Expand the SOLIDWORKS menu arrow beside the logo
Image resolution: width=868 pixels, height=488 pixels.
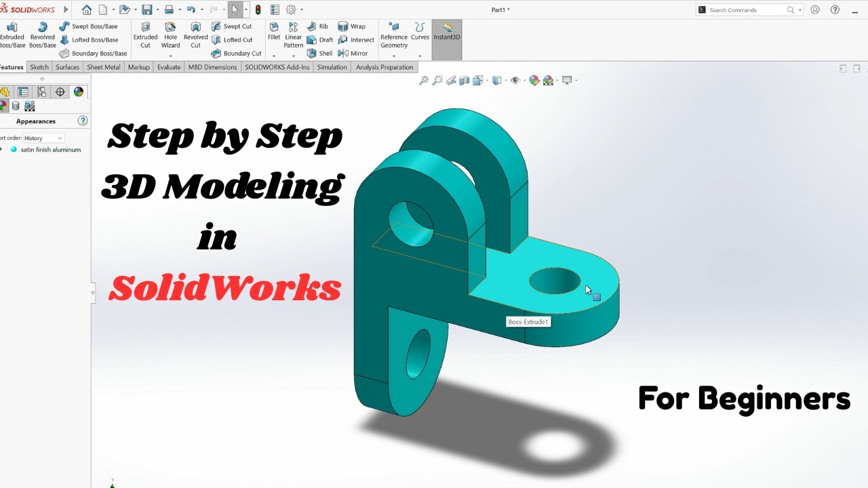66,9
